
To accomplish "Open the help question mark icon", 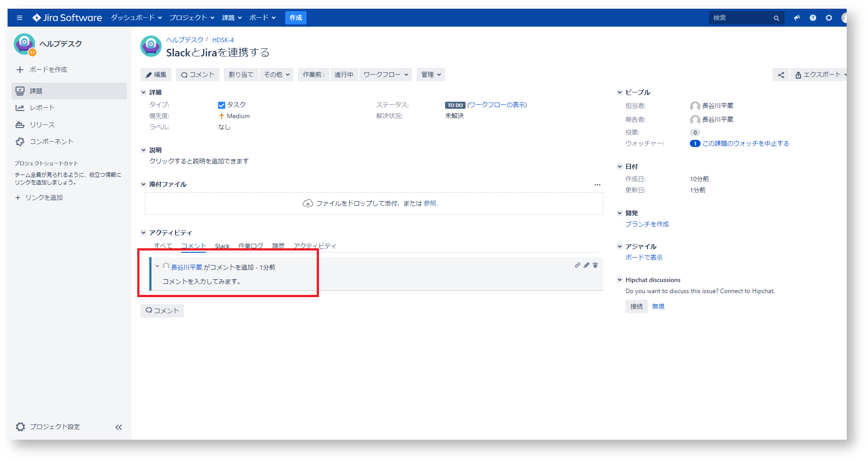I will [x=813, y=18].
